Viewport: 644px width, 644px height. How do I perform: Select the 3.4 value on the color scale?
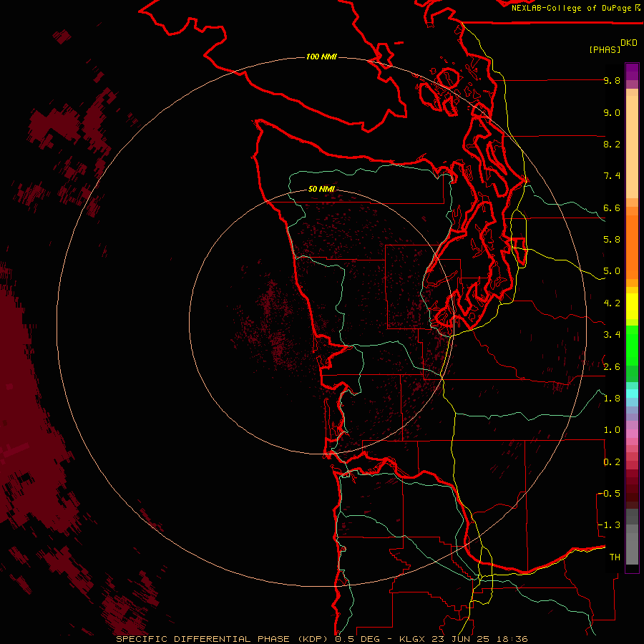point(612,335)
